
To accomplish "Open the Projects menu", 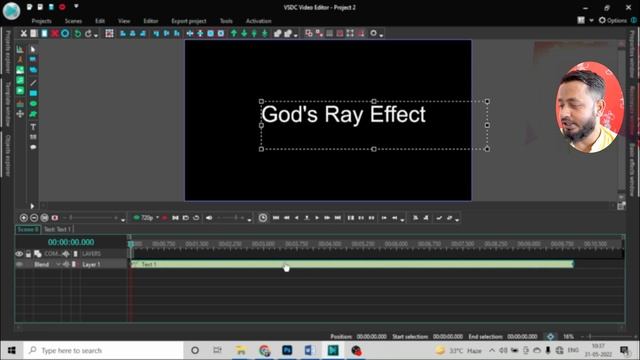I will click(x=42, y=21).
